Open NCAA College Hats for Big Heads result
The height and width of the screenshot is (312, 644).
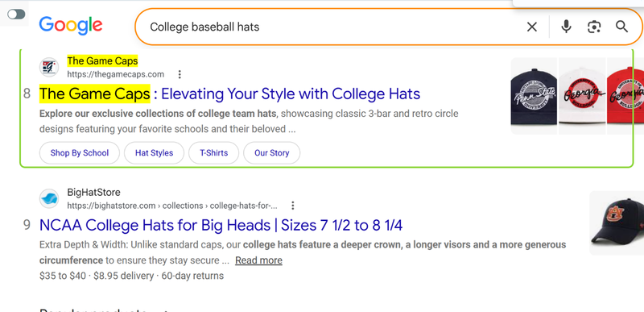[221, 225]
